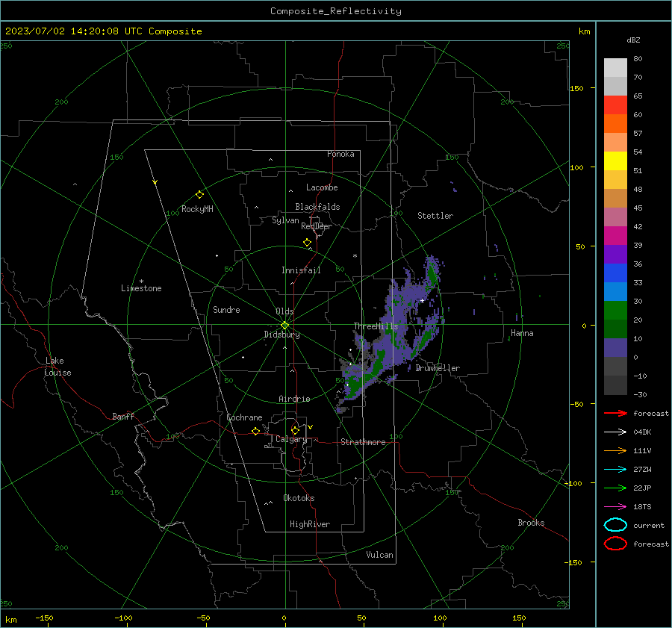Click the Strathmore city label
Viewport: 672px width, 628px height.
click(x=363, y=442)
